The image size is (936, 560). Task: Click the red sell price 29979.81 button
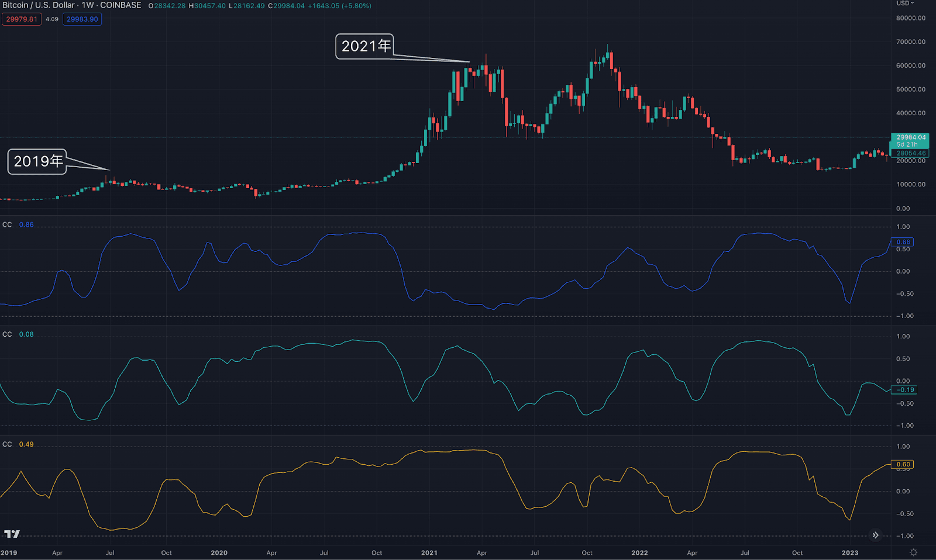pyautogui.click(x=22, y=19)
